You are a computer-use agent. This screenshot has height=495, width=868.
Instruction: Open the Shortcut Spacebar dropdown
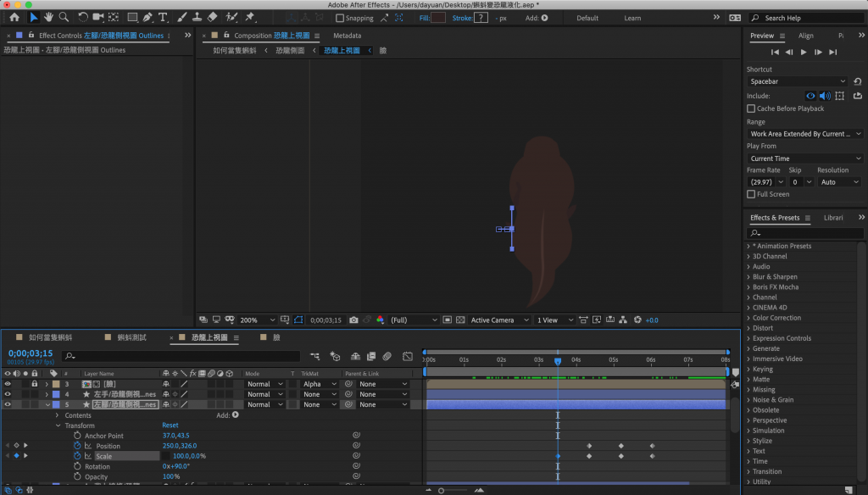point(797,81)
